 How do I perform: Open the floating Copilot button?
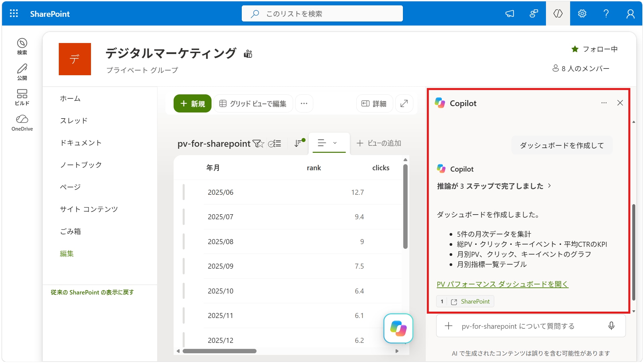tap(398, 328)
